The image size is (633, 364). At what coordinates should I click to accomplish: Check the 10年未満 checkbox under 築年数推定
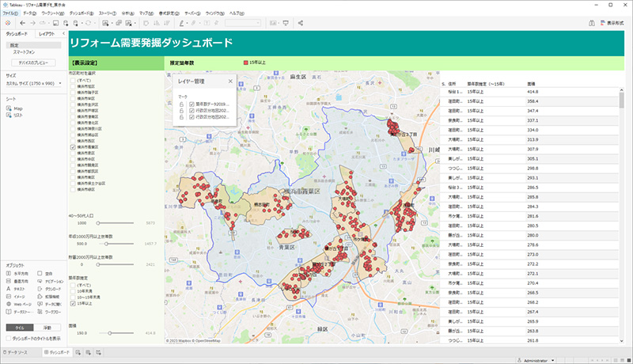click(x=73, y=291)
